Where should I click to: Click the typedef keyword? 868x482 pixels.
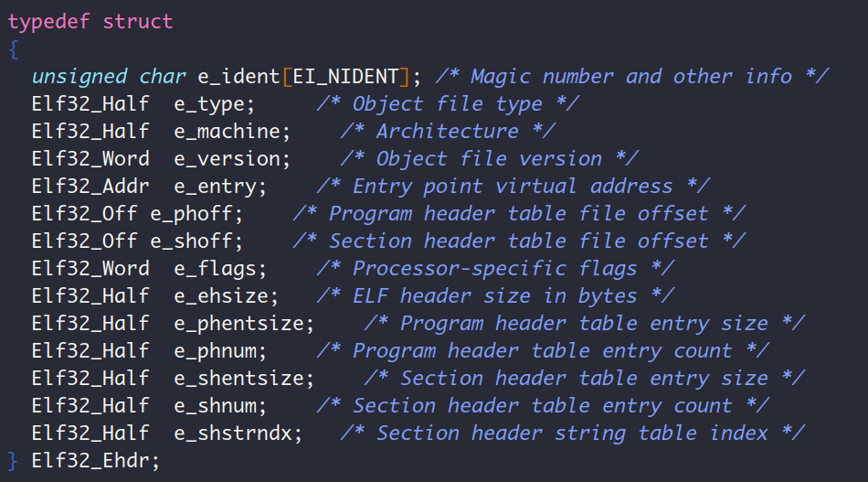click(48, 22)
